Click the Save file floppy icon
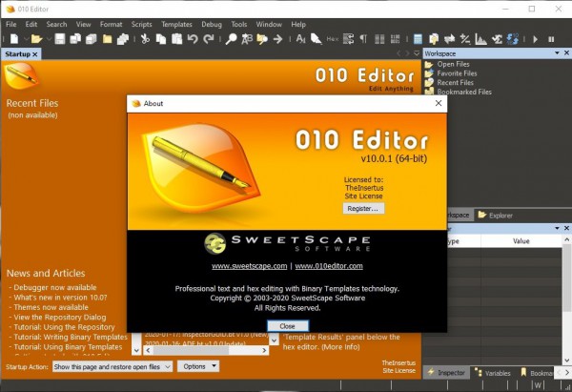The width and height of the screenshot is (572, 392). pyautogui.click(x=60, y=39)
